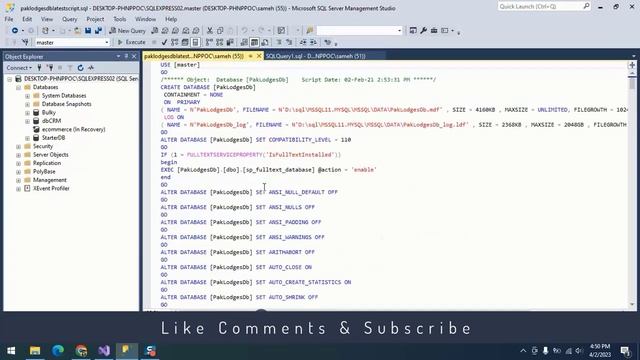Click the navigate backward arrow icon
This screenshot has height=360, width=640.
click(15, 31)
